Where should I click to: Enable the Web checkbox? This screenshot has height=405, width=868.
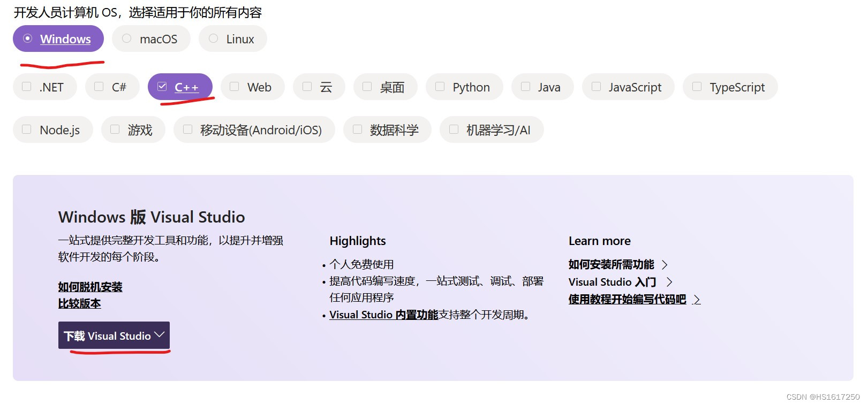click(234, 87)
